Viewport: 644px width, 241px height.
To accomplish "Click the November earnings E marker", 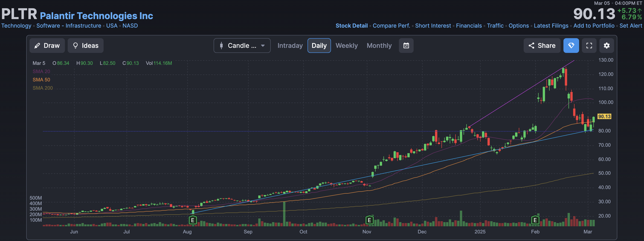I will click(x=369, y=220).
